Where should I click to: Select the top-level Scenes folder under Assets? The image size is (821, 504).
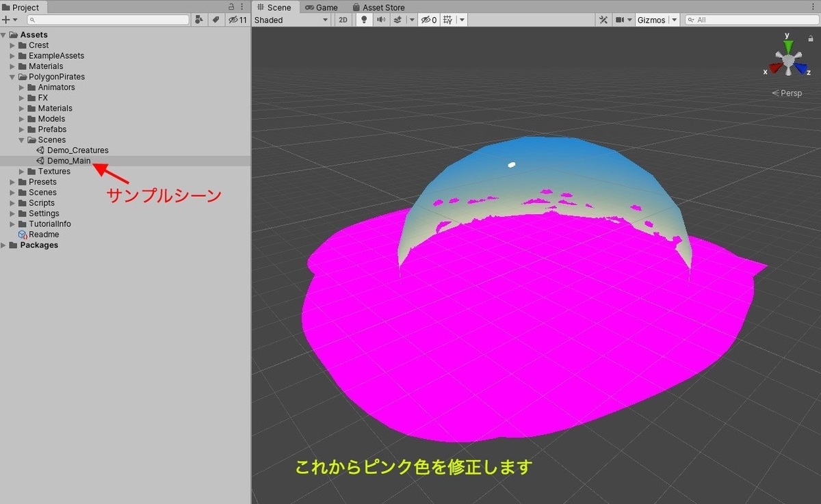(42, 193)
